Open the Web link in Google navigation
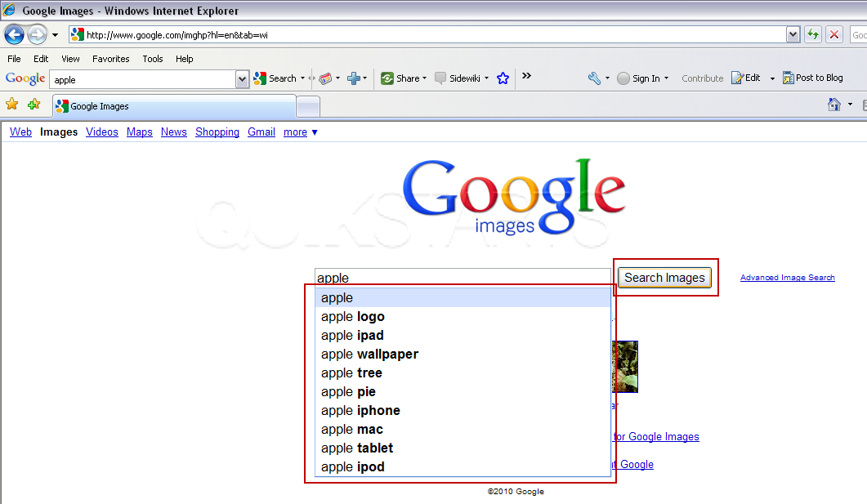Viewport: 867px width, 504px height. point(20,132)
